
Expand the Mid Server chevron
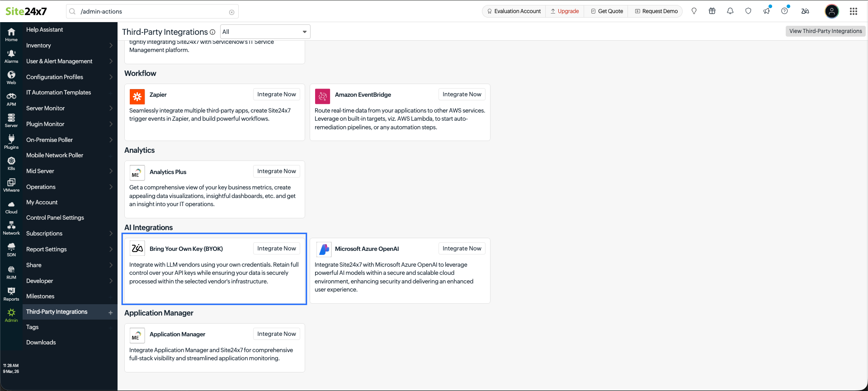pos(111,171)
